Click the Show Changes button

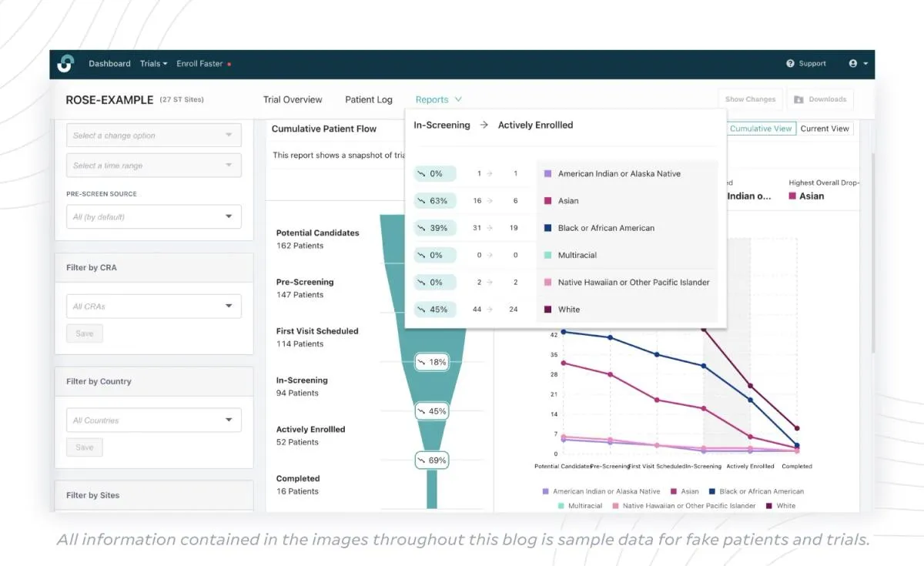pos(749,99)
